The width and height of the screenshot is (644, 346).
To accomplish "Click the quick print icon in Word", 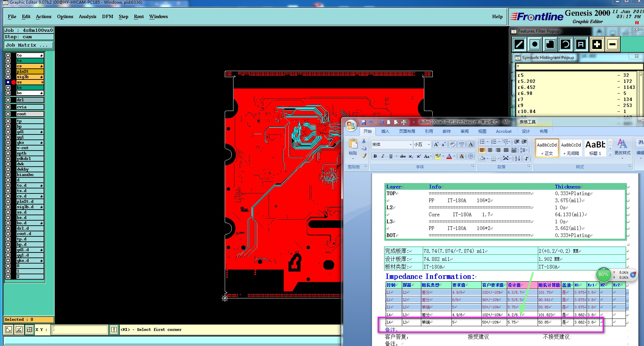I will pyautogui.click(x=404, y=122).
